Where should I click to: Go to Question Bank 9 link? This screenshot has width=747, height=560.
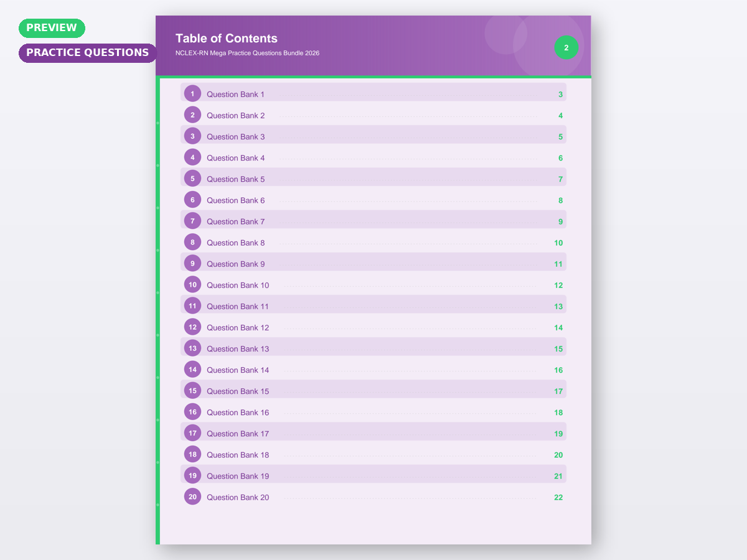coord(235,264)
